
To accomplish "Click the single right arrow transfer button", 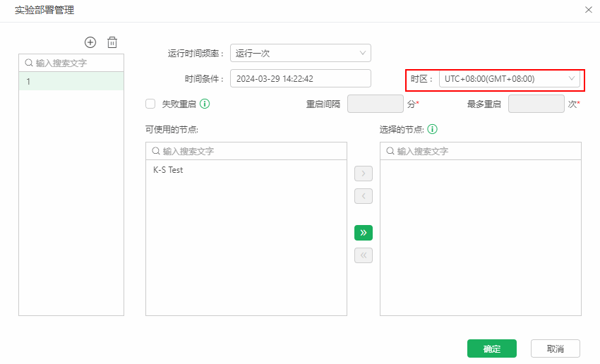I will point(363,174).
